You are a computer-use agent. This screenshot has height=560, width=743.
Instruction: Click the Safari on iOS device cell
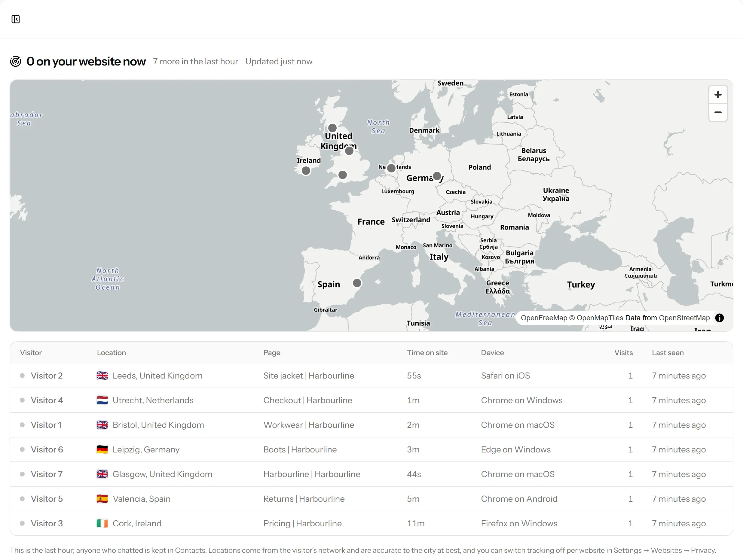pos(505,376)
